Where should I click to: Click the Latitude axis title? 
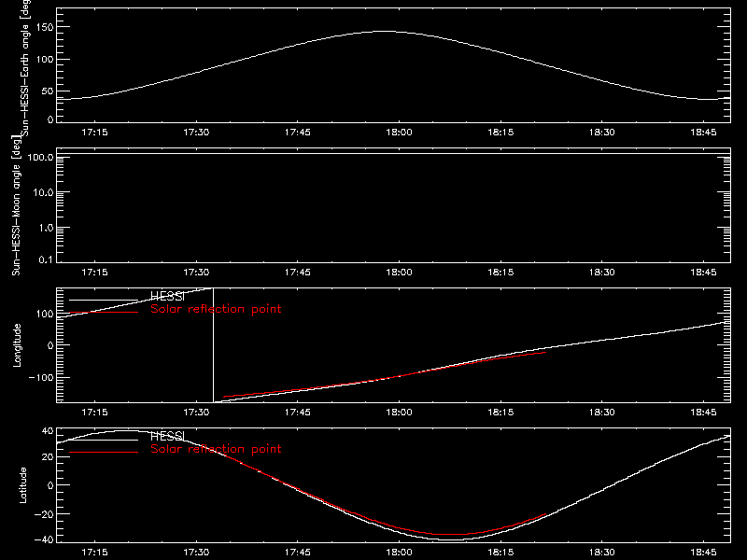tap(22, 485)
